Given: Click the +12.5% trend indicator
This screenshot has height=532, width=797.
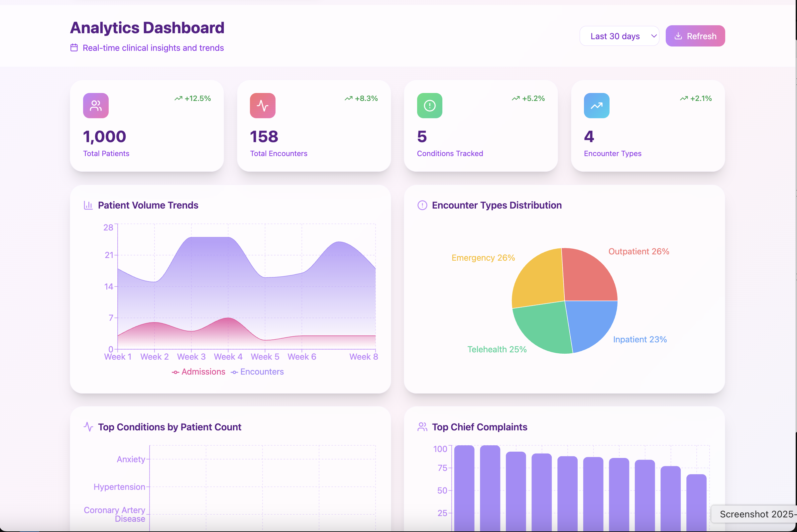Looking at the screenshot, I should tap(193, 98).
